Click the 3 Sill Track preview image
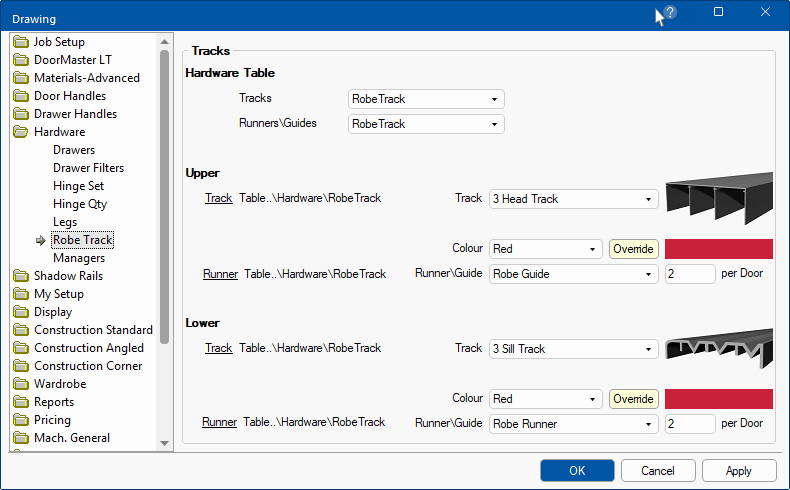Screen dimensions: 790x490 (x=718, y=347)
